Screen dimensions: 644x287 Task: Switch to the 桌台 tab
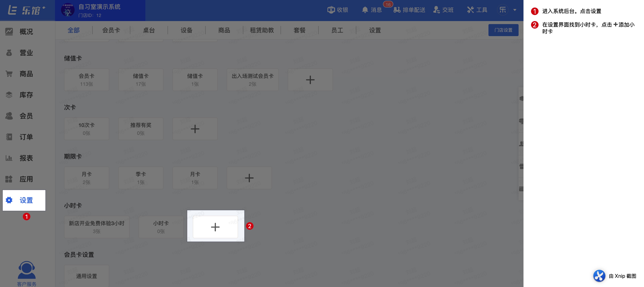pos(149,30)
